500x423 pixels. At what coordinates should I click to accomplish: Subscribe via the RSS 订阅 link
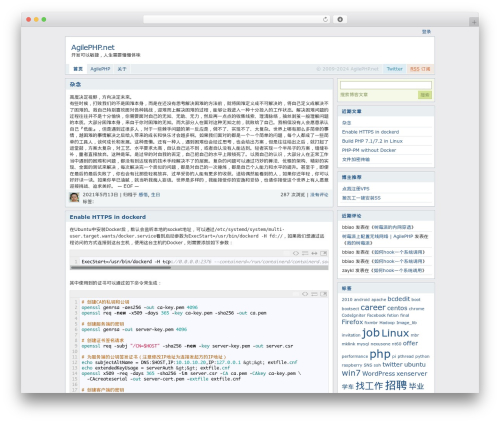pos(420,69)
